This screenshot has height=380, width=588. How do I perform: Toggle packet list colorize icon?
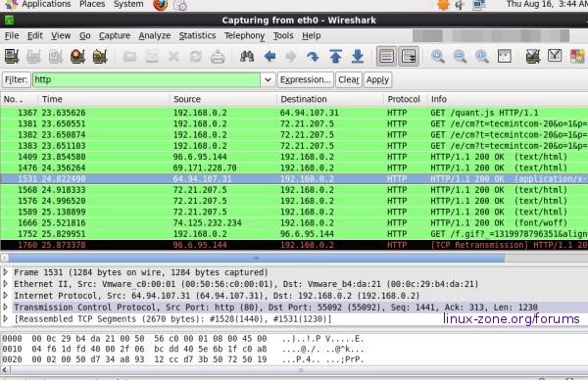click(387, 57)
